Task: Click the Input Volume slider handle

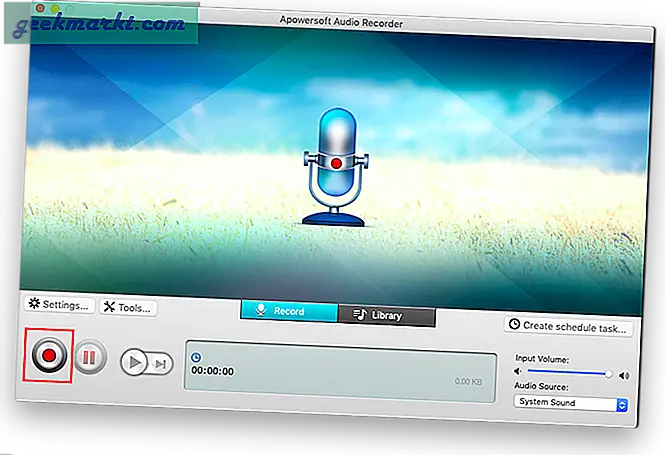Action: 609,373
